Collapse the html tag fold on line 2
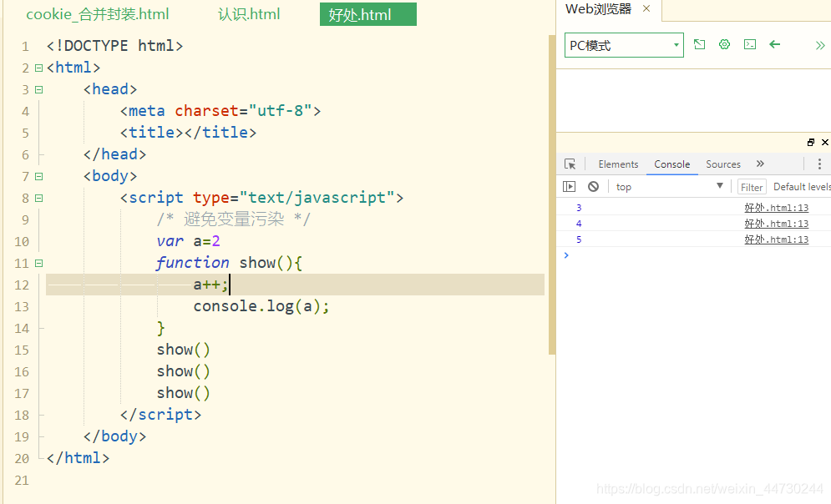Viewport: 831px width, 504px height. click(x=38, y=68)
